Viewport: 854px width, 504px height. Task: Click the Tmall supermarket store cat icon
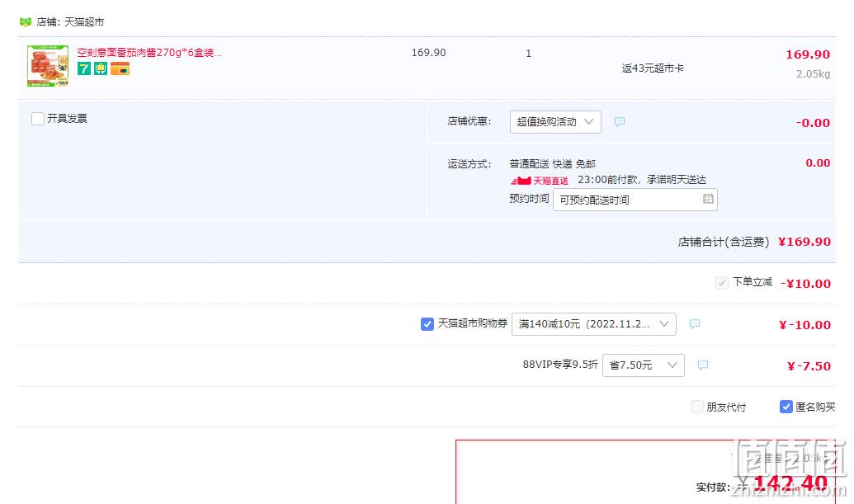coord(26,21)
